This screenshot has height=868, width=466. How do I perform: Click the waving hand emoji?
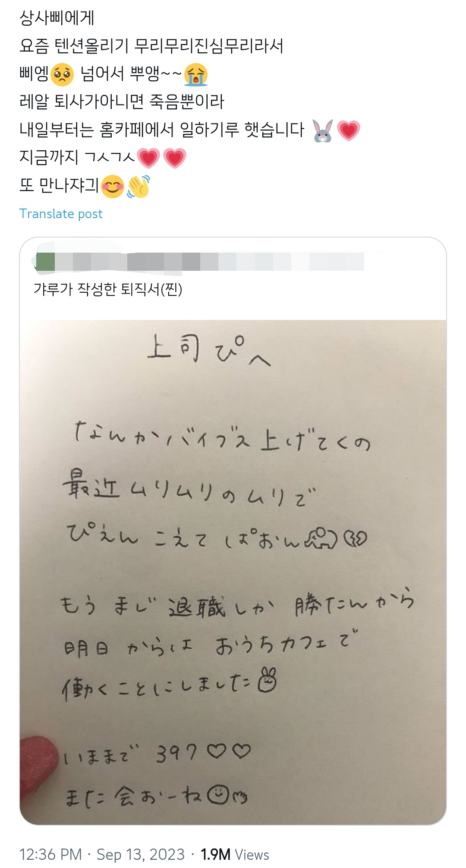139,187
